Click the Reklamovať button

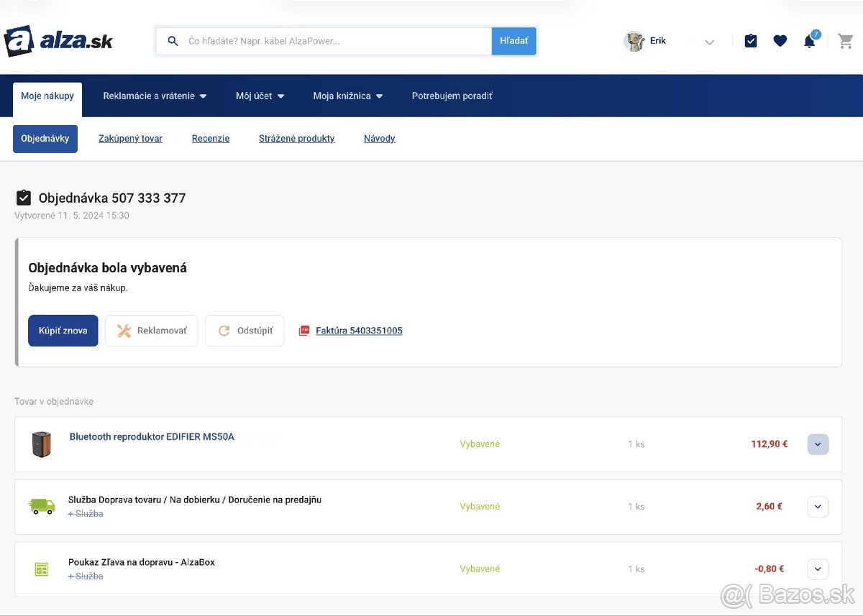click(x=152, y=331)
